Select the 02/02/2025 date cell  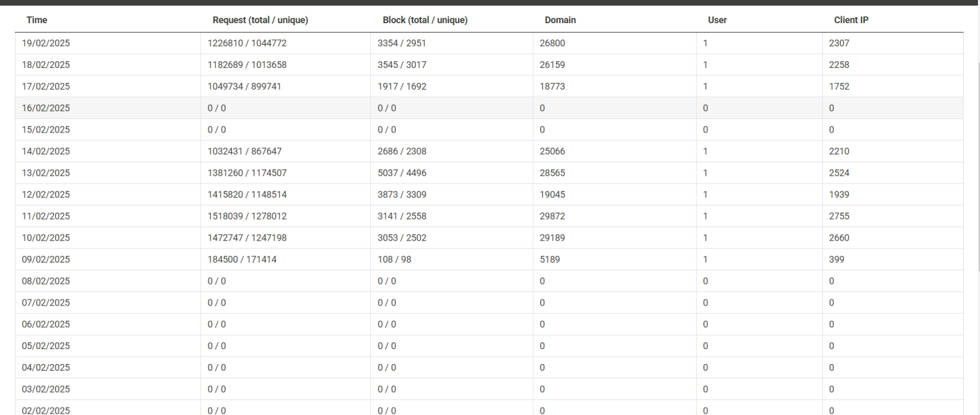tap(46, 410)
